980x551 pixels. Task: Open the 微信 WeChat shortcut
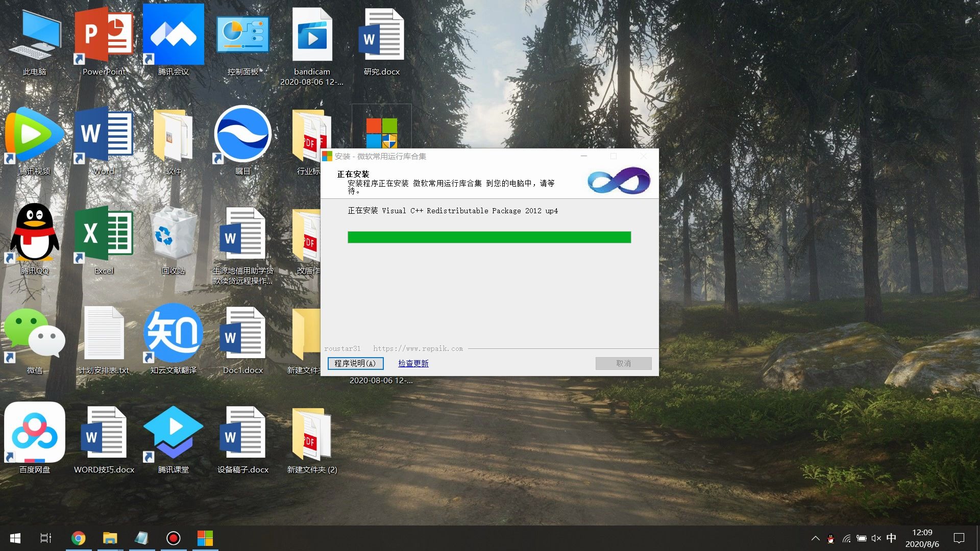tap(35, 334)
